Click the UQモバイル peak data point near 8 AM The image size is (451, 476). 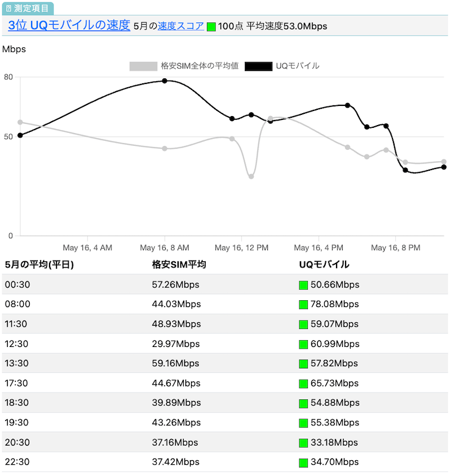(x=165, y=81)
